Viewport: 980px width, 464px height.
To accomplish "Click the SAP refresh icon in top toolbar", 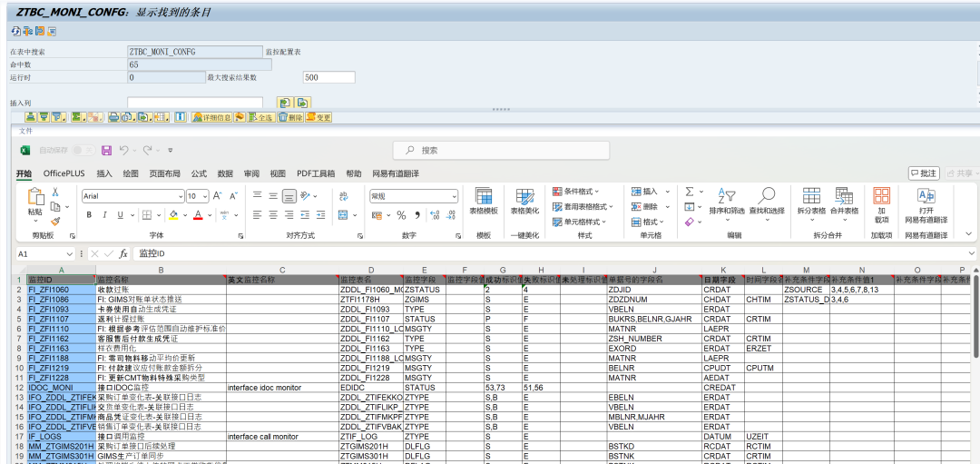I will (x=15, y=31).
